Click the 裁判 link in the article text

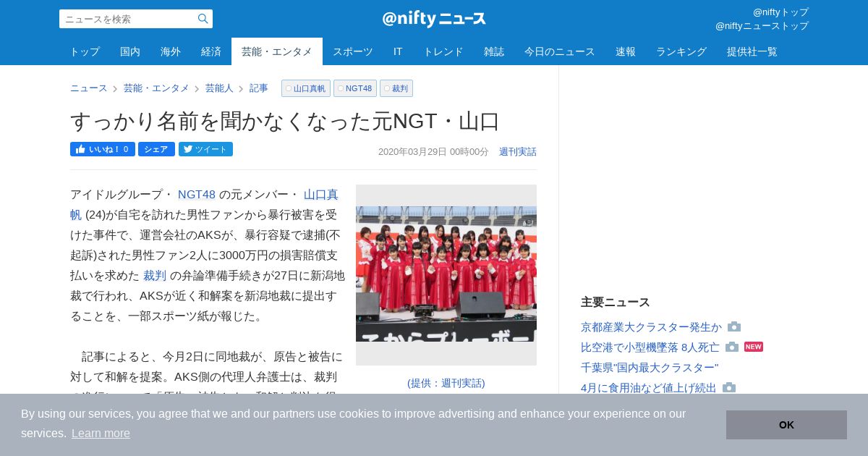[x=155, y=276]
